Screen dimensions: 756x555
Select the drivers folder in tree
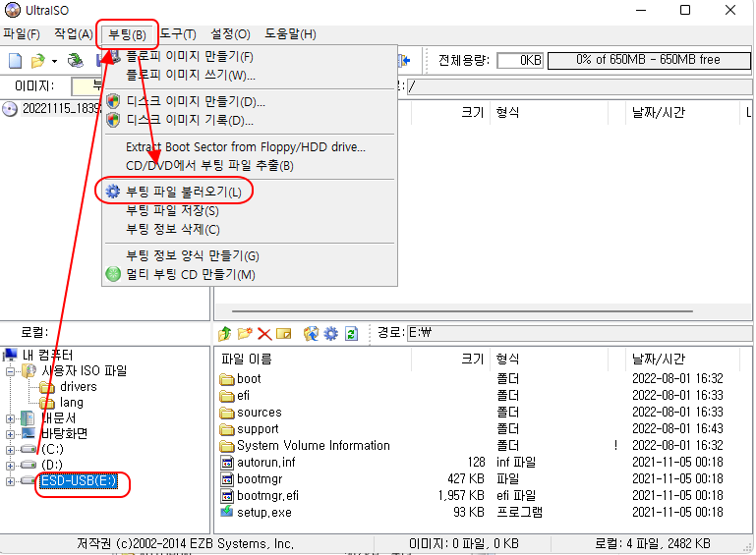coord(78,387)
